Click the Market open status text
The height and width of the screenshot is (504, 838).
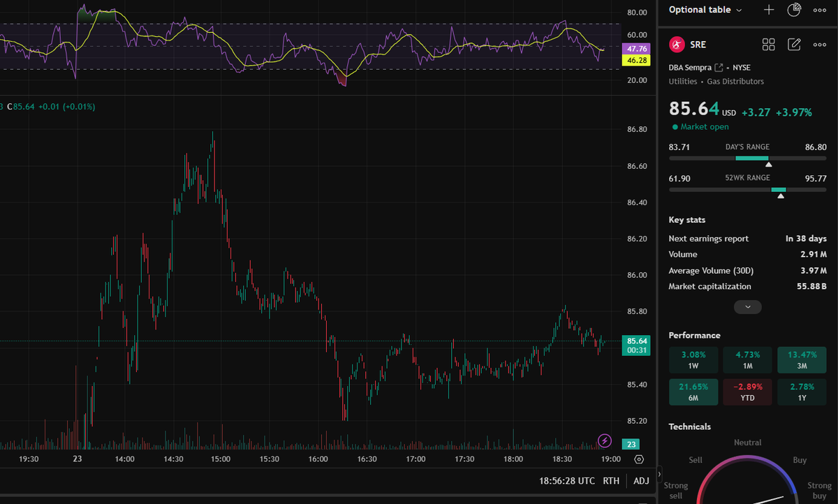[x=705, y=127]
